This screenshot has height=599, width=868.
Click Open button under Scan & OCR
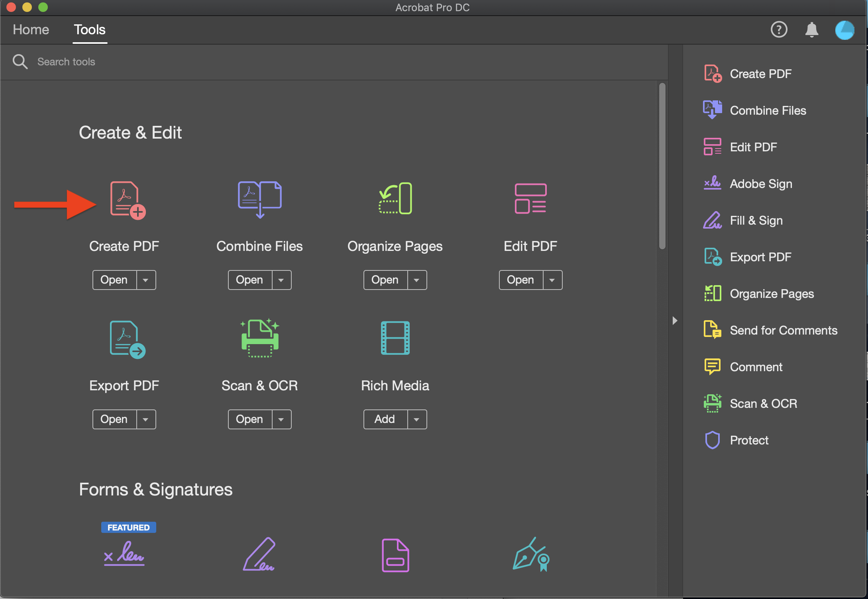tap(250, 419)
